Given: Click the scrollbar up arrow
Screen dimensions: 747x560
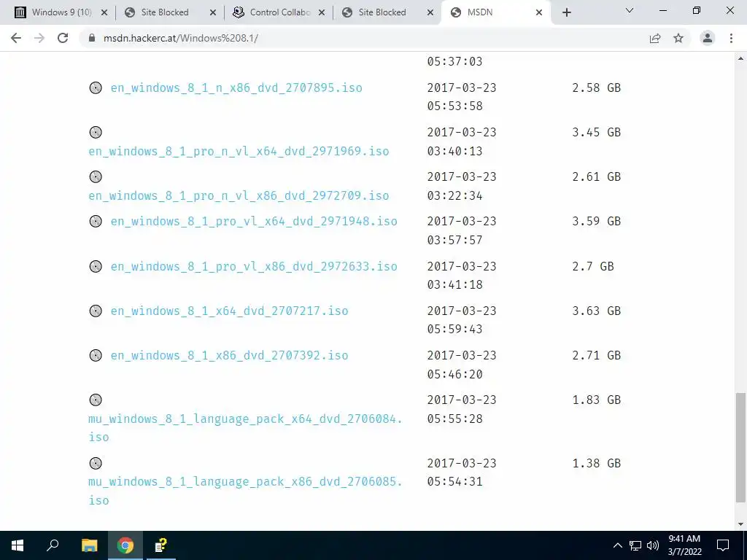Looking at the screenshot, I should (x=740, y=58).
